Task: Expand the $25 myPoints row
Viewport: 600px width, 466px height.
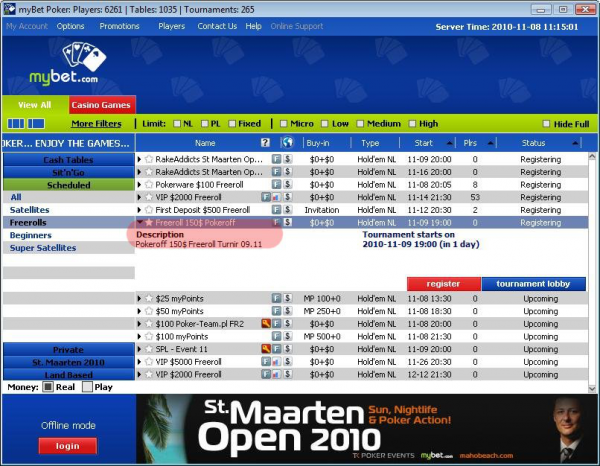Action: [x=139, y=298]
